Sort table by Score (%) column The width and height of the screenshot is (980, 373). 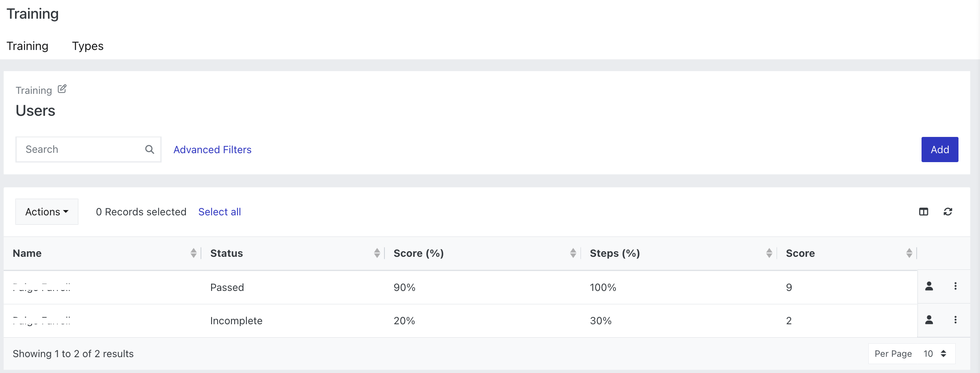573,253
